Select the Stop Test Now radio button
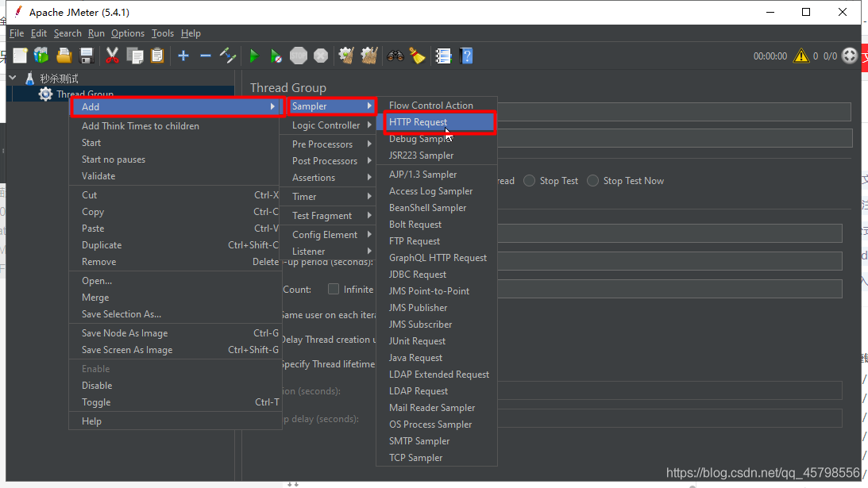Viewport: 868px width, 488px height. 593,181
